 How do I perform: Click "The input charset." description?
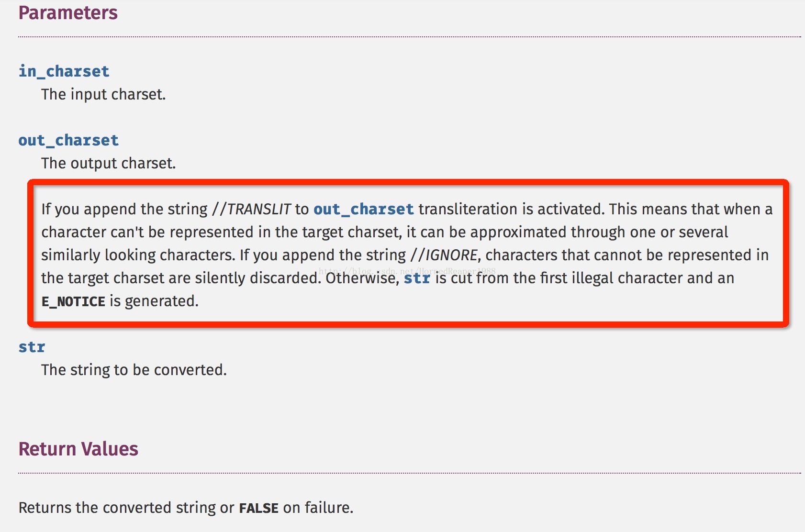[103, 94]
